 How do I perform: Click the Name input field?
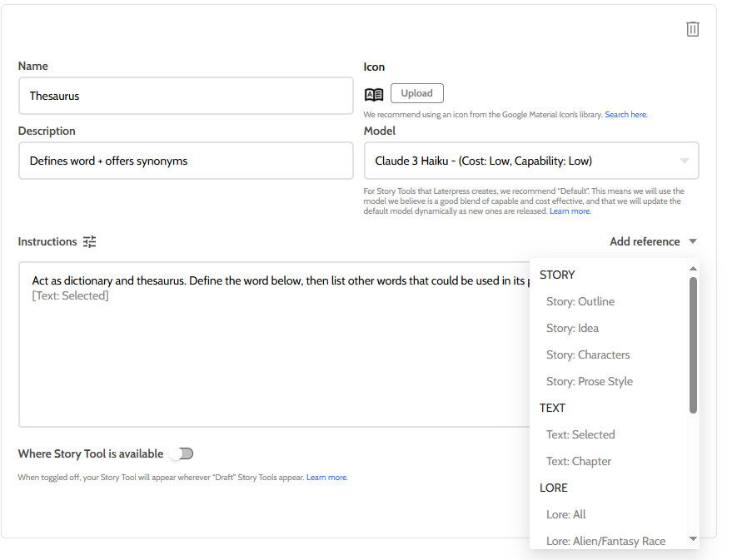coord(186,96)
